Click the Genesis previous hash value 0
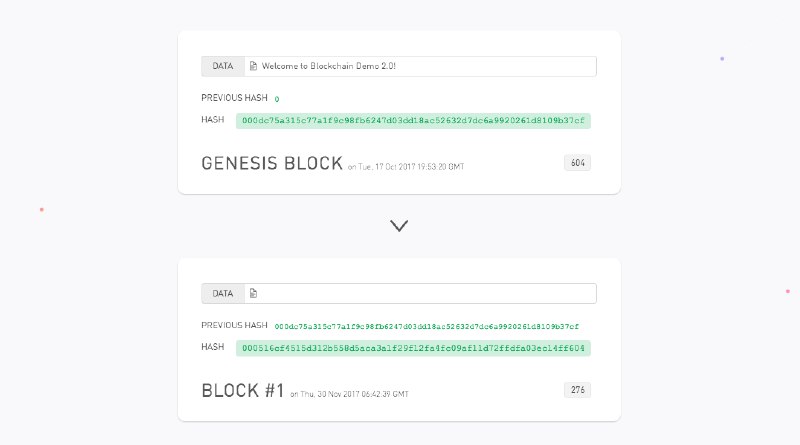This screenshot has height=445, width=800. [x=277, y=99]
